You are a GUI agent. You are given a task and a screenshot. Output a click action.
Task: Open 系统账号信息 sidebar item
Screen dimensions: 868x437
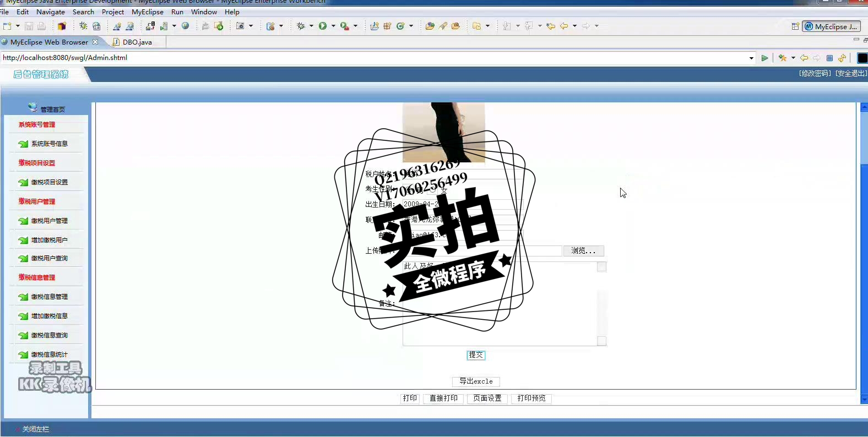click(x=49, y=144)
